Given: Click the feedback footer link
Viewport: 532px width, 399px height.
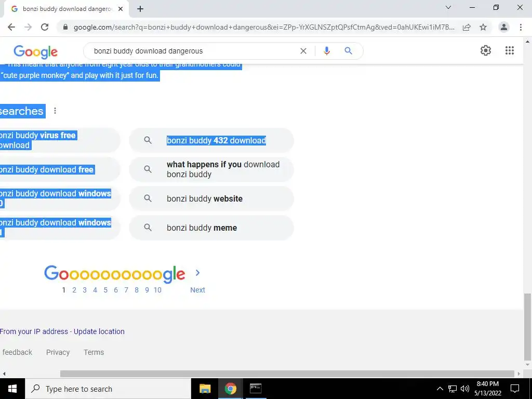Looking at the screenshot, I should coord(17,352).
